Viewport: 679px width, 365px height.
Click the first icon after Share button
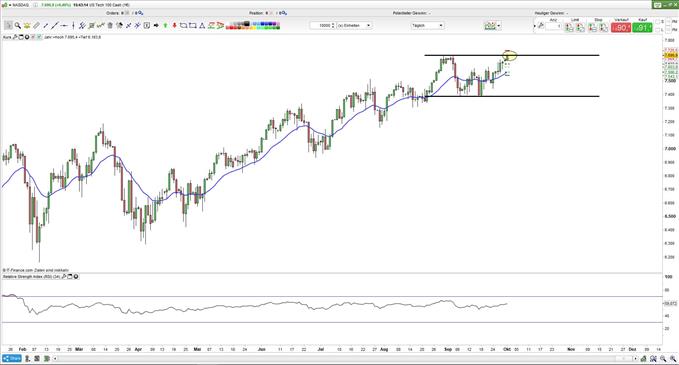tap(27, 359)
